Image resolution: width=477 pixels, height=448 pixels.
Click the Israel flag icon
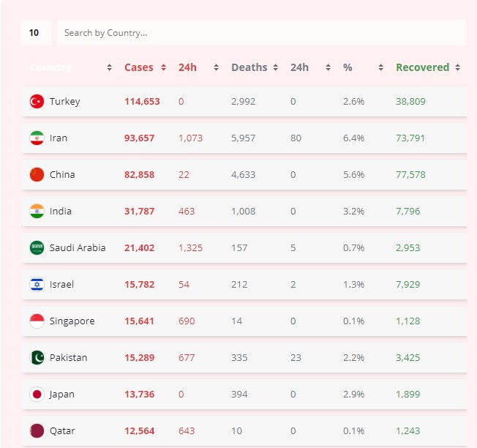point(37,285)
